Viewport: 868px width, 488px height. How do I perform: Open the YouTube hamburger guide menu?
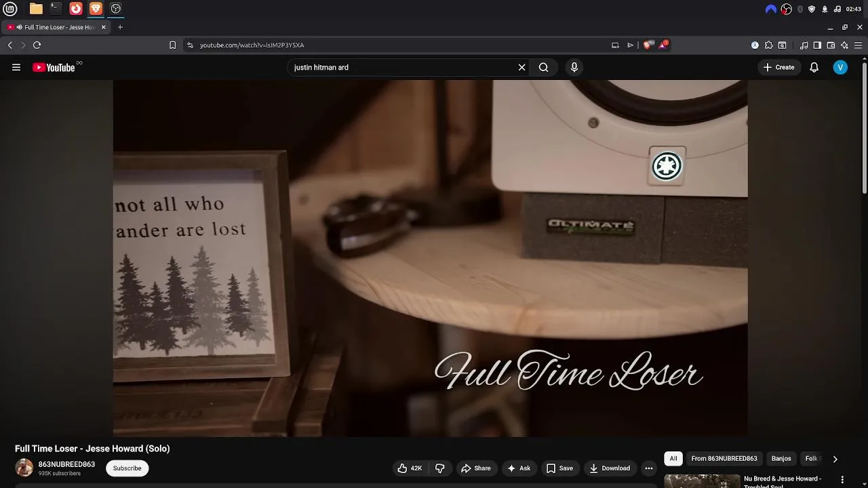click(16, 67)
